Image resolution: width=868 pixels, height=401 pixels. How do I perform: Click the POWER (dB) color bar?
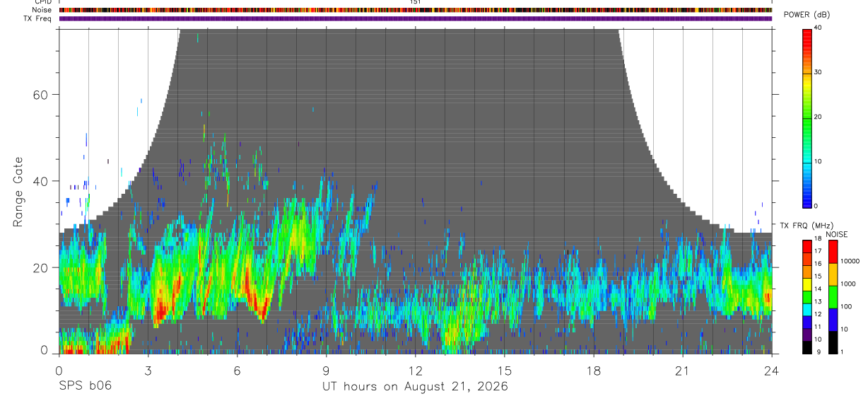coord(807,117)
